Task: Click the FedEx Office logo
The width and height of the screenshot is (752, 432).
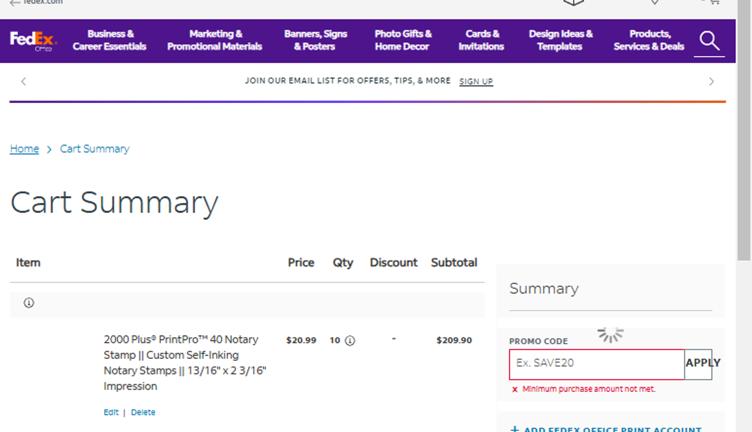Action: [33, 41]
